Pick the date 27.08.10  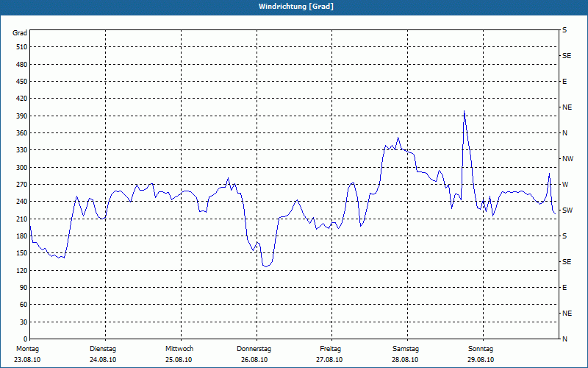click(329, 360)
